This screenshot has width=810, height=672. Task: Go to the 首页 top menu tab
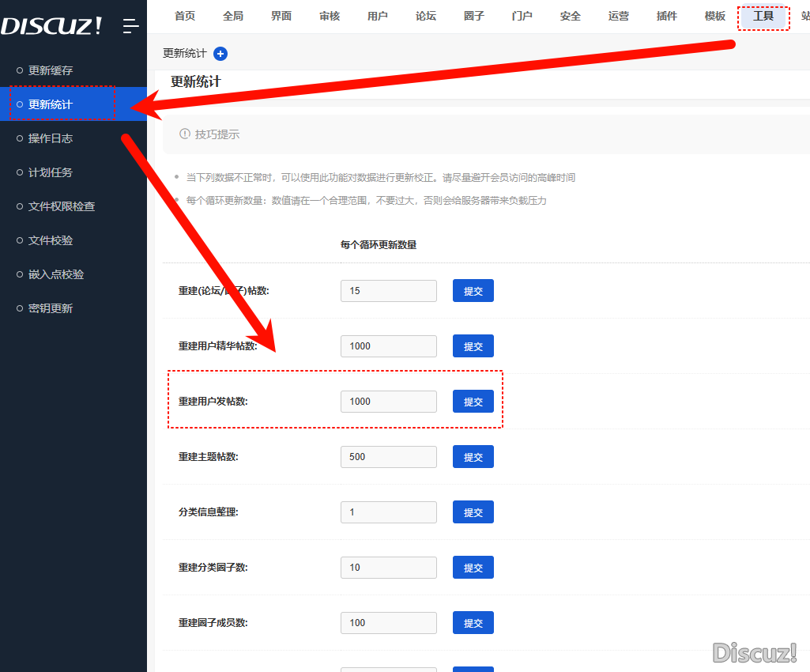(x=185, y=16)
